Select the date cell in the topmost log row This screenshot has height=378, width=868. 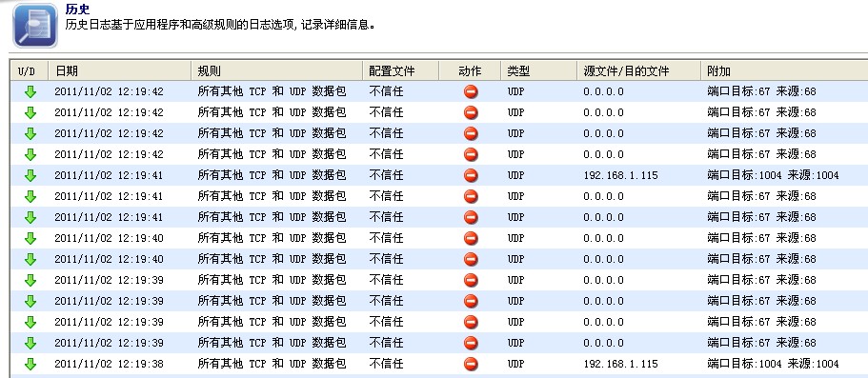(x=109, y=91)
